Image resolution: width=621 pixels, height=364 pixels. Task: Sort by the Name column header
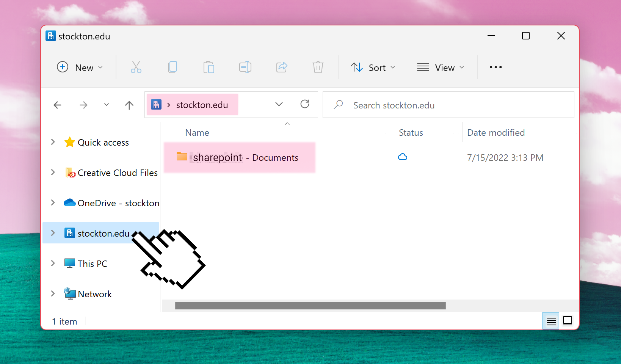click(197, 133)
